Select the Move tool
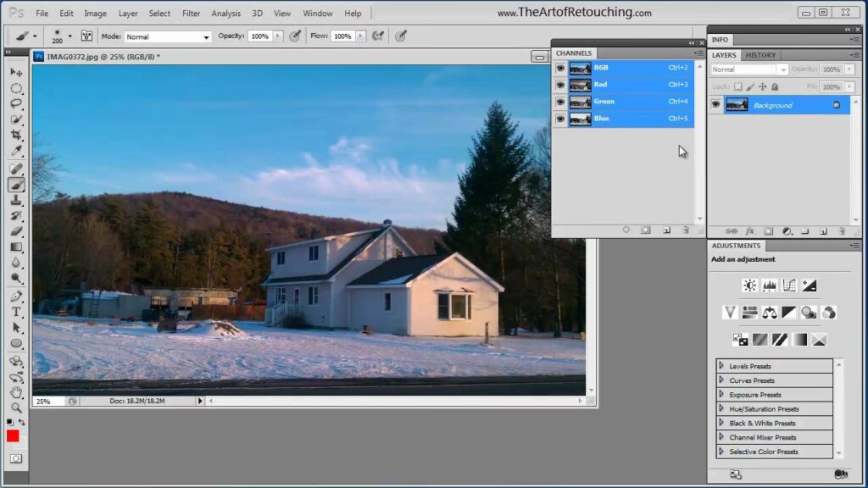868x488 pixels. (16, 73)
